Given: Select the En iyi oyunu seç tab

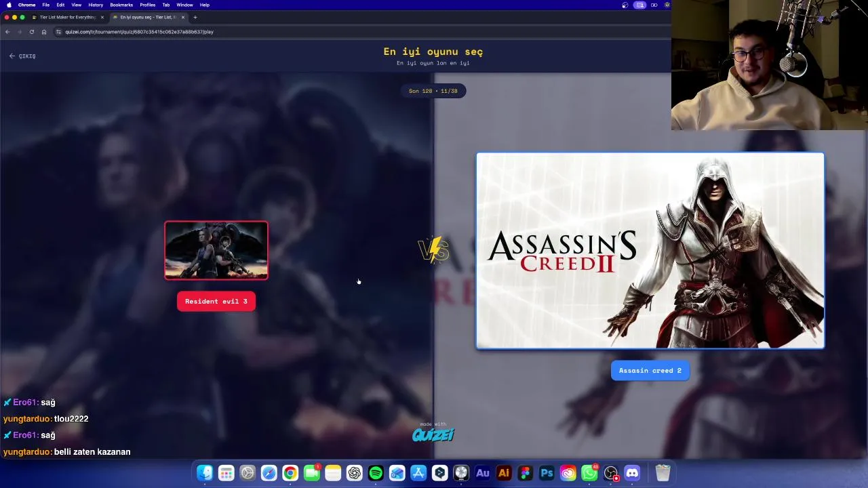Looking at the screenshot, I should point(148,17).
